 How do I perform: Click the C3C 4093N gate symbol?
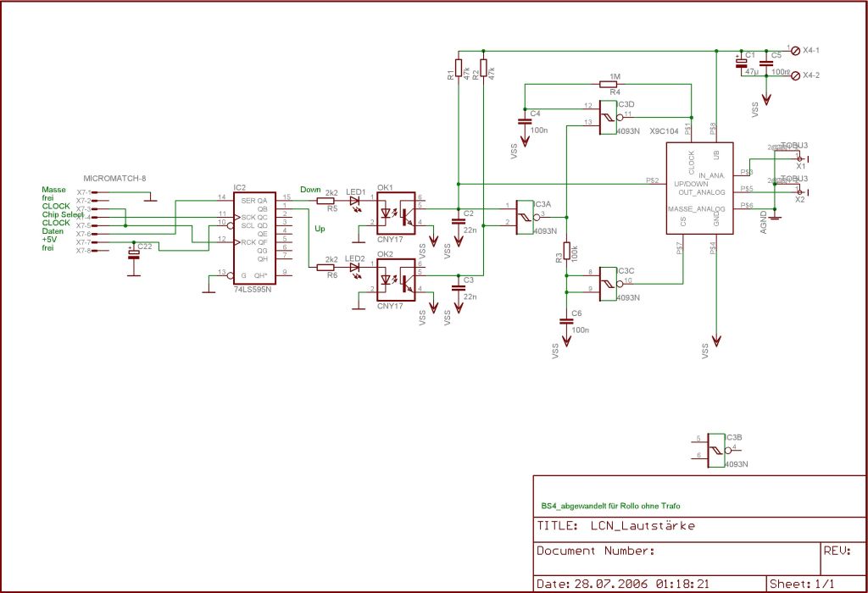click(609, 282)
